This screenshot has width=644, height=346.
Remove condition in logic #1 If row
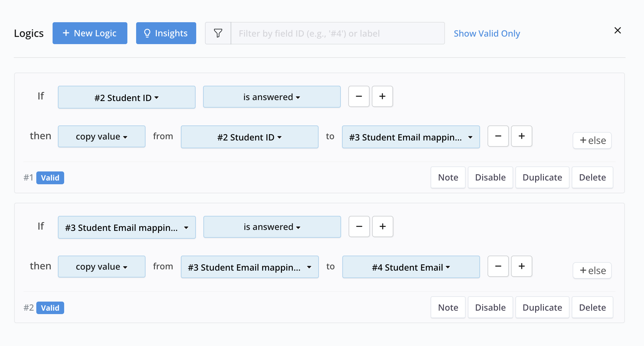[359, 96]
